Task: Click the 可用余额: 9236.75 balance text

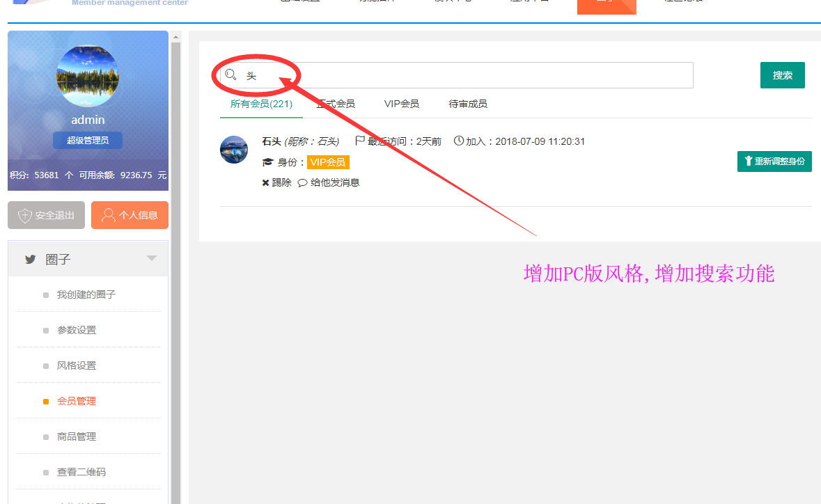Action: 123,175
